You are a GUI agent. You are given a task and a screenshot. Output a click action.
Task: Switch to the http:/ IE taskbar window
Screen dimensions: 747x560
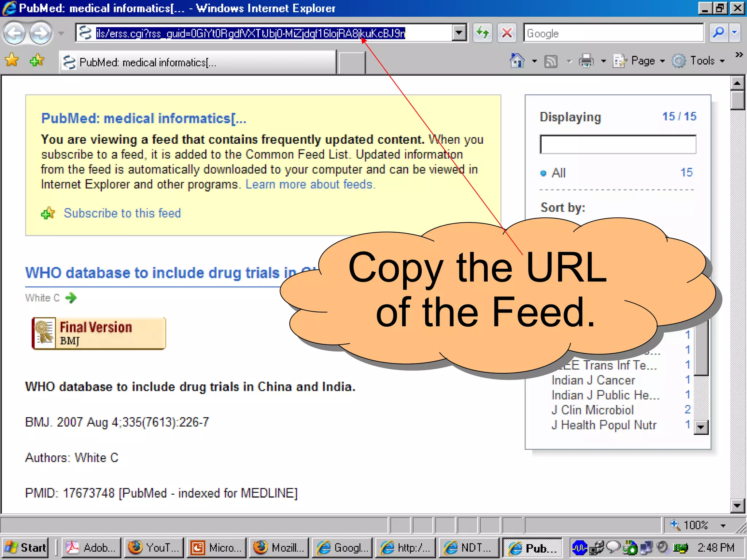[x=406, y=548]
